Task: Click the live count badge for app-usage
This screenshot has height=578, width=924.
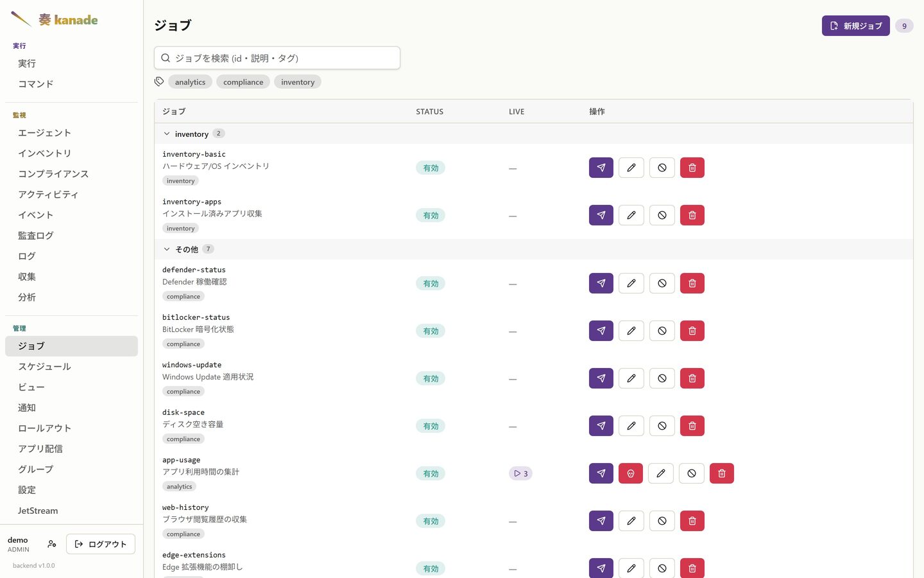Action: click(x=520, y=473)
